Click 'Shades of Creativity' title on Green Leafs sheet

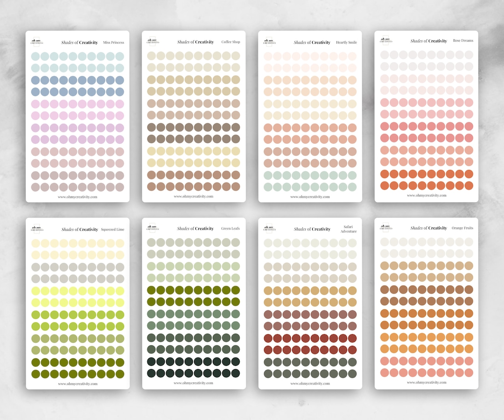click(196, 229)
